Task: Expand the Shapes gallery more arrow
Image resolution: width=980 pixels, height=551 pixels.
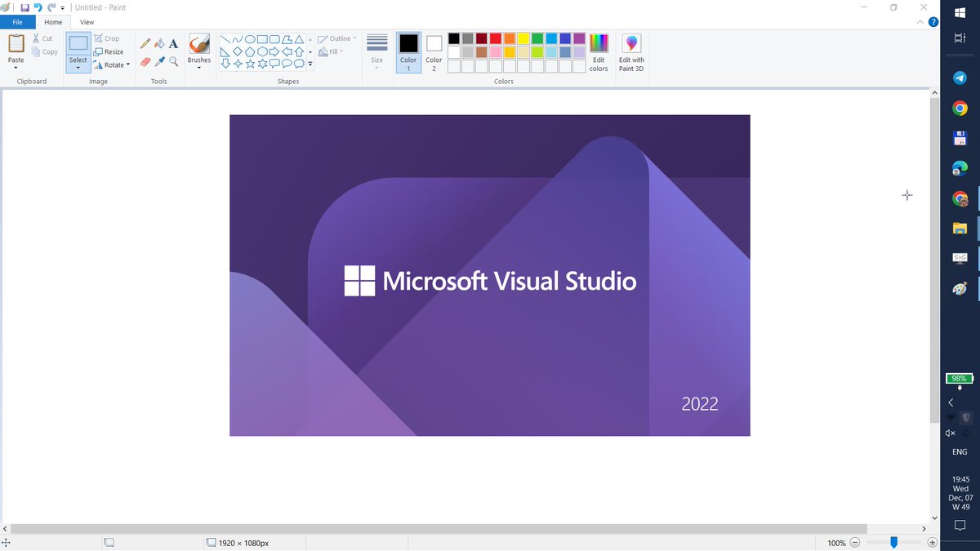Action: pyautogui.click(x=310, y=64)
